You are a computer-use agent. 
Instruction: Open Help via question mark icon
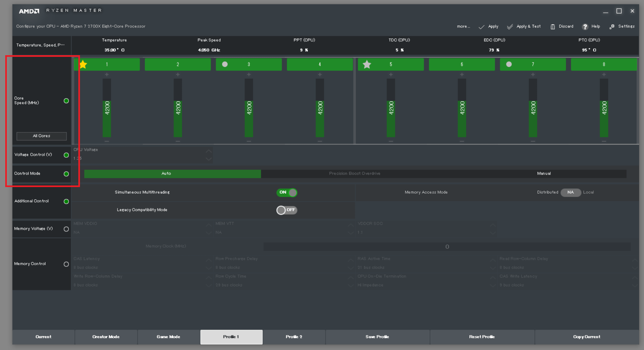click(x=585, y=27)
